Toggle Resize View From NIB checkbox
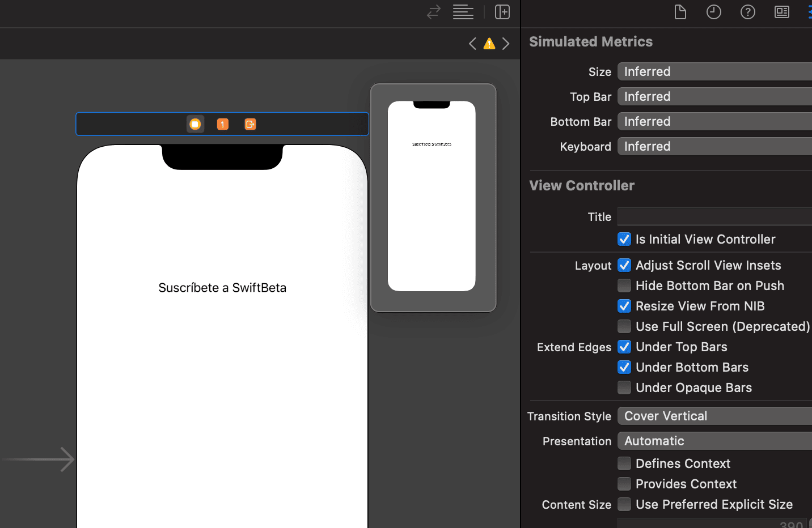This screenshot has width=812, height=528. click(624, 306)
